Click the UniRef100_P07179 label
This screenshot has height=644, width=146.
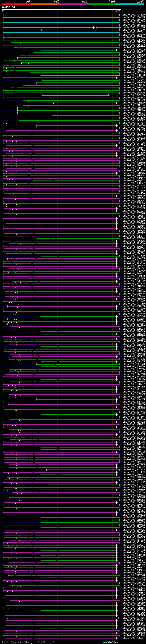[134, 208]
